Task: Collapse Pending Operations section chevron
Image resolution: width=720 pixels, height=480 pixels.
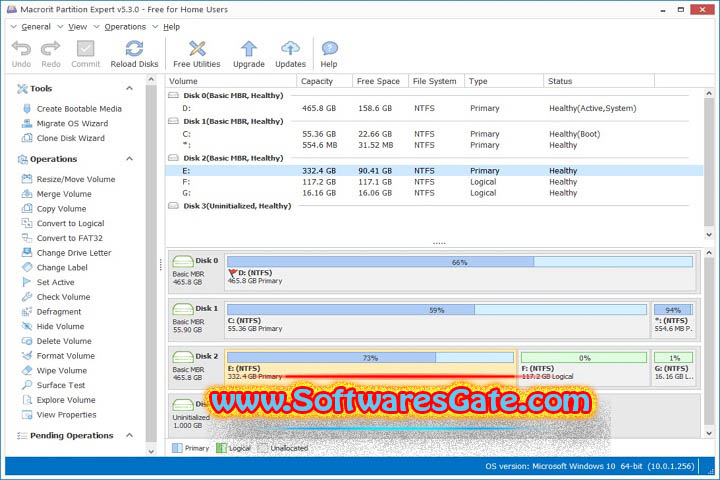Action: [x=129, y=435]
